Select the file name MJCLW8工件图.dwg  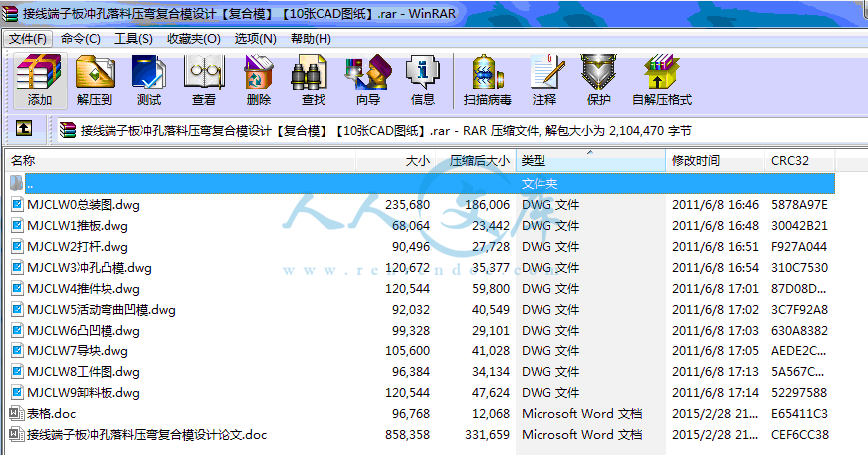[x=84, y=372]
